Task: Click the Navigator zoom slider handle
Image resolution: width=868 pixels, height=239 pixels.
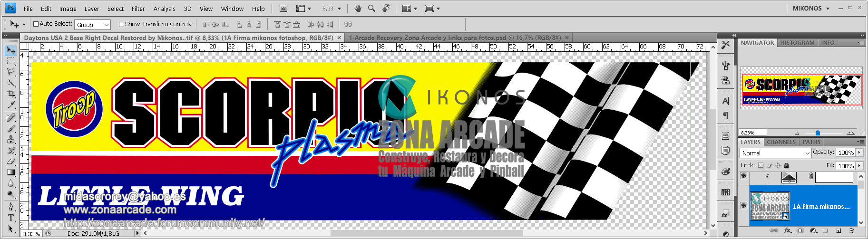Action: point(818,133)
